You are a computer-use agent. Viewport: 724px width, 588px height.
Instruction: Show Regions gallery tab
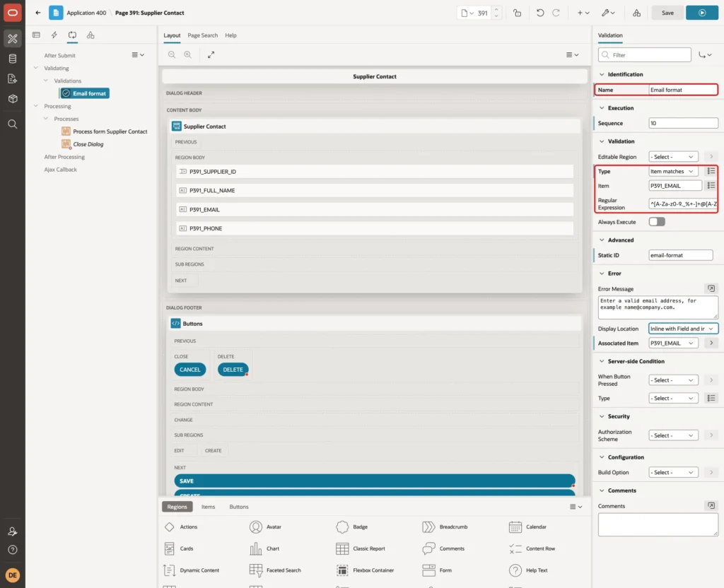tap(177, 507)
